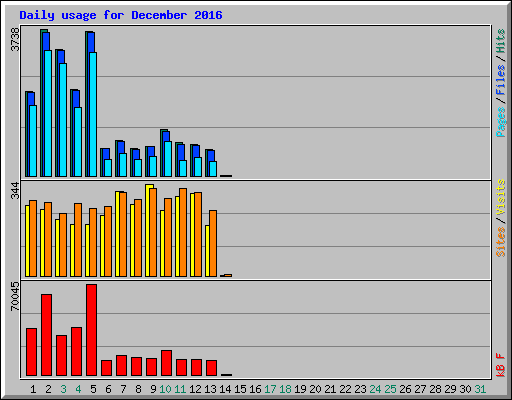Image resolution: width=512 pixels, height=400 pixels.
Task: Click day 20 on the x-axis
Action: [x=315, y=389]
